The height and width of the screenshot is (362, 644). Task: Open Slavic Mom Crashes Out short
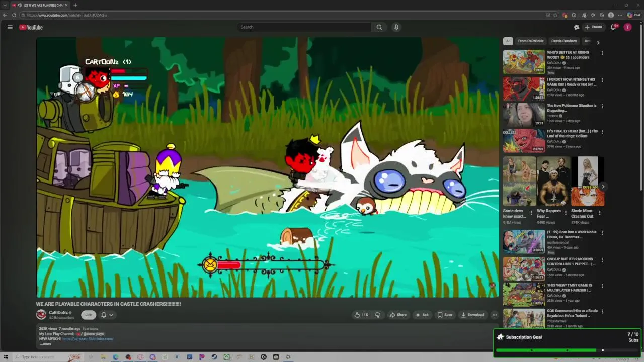tap(588, 182)
